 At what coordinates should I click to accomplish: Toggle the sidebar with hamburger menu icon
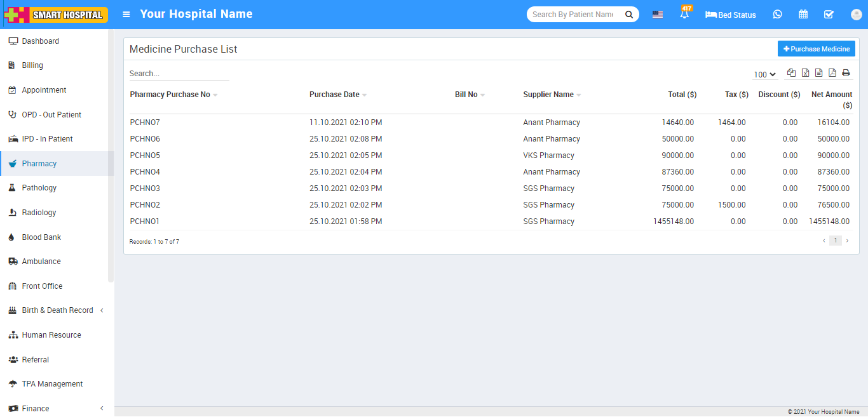point(126,14)
